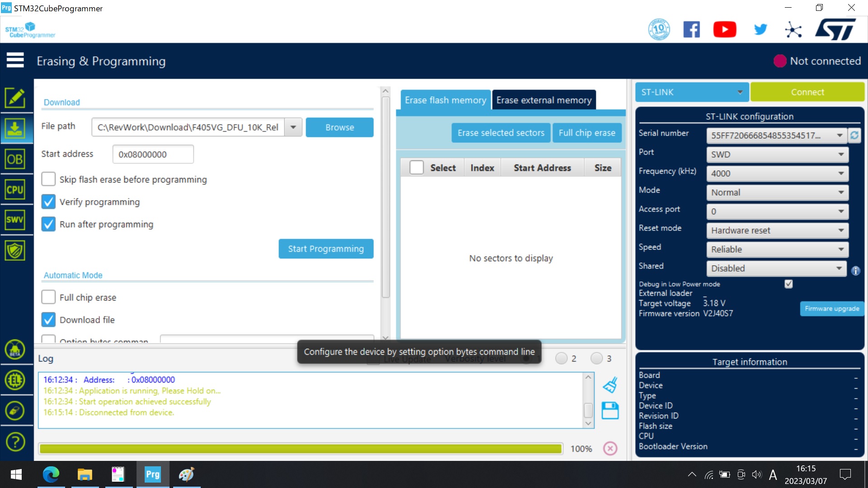
Task: Click the Start address input field
Action: (x=153, y=155)
